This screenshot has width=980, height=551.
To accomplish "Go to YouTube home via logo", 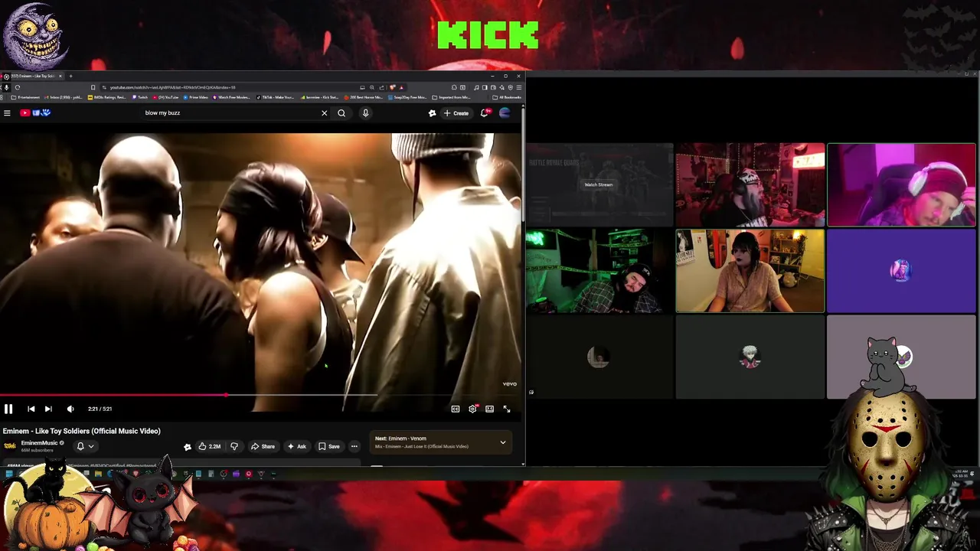I will tap(35, 113).
